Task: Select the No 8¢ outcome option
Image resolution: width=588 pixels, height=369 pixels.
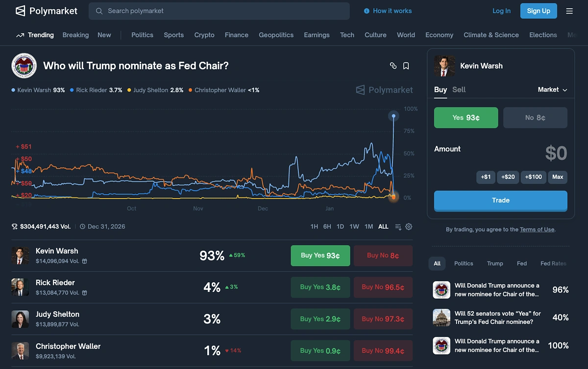Action: (535, 118)
